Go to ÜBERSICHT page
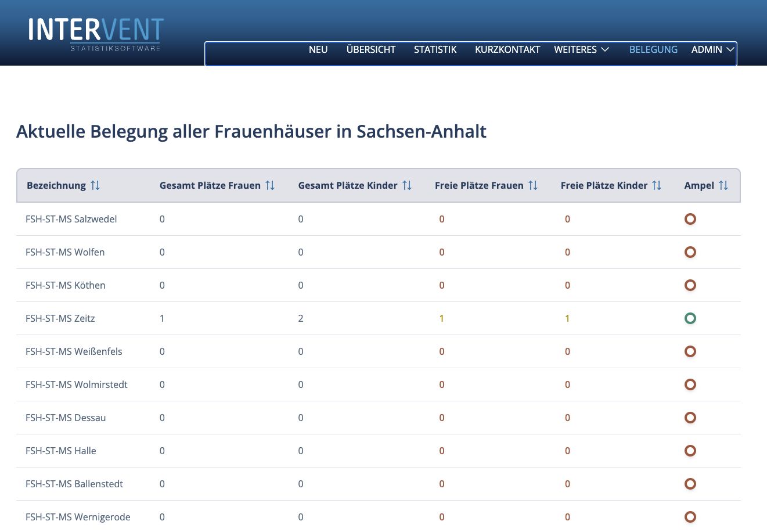The width and height of the screenshot is (767, 532). [371, 49]
